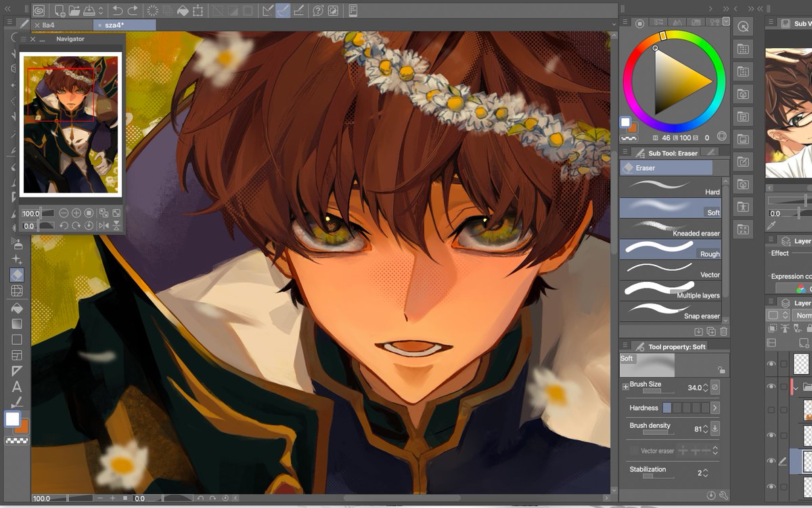Select the Frame border tool
The width and height of the screenshot is (812, 508).
tap(17, 355)
